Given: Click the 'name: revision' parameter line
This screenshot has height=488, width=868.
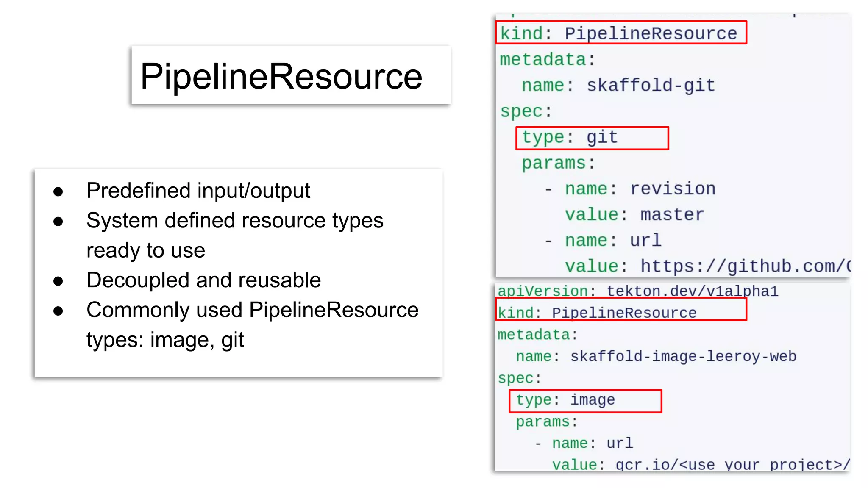Looking at the screenshot, I should (630, 189).
